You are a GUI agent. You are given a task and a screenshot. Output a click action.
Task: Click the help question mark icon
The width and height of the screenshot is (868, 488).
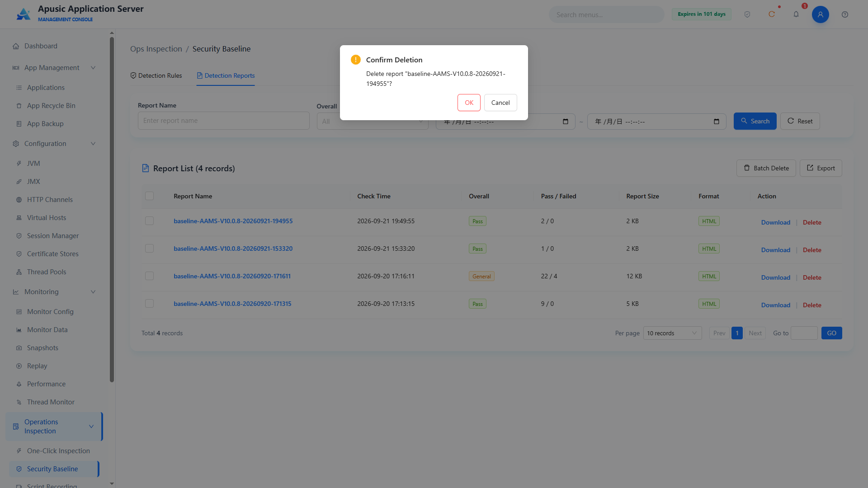pyautogui.click(x=845, y=14)
